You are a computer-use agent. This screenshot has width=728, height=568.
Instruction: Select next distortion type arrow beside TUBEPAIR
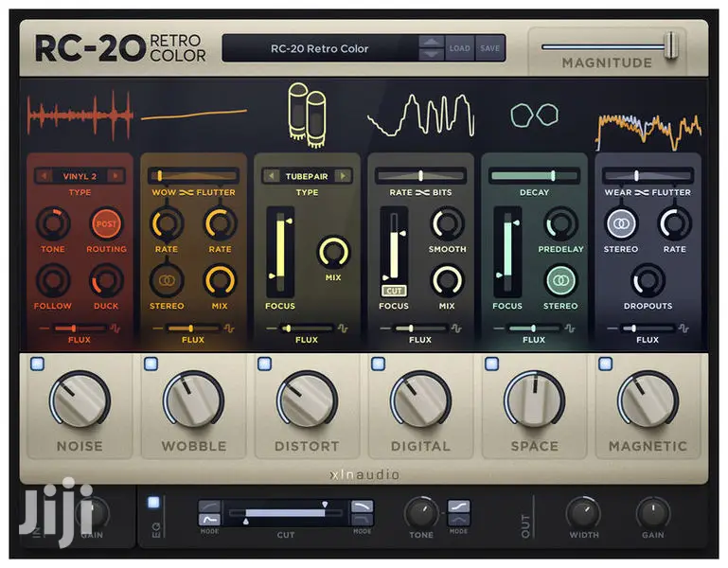point(343,176)
